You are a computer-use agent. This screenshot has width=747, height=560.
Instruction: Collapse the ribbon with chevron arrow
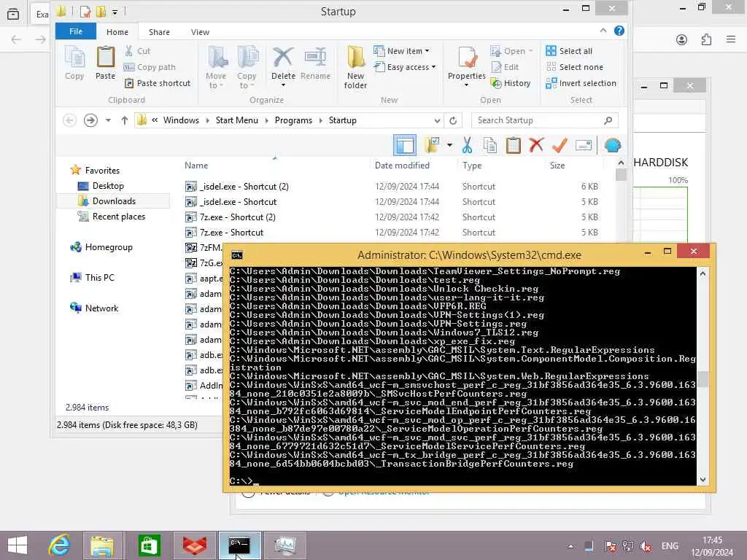[x=603, y=31]
